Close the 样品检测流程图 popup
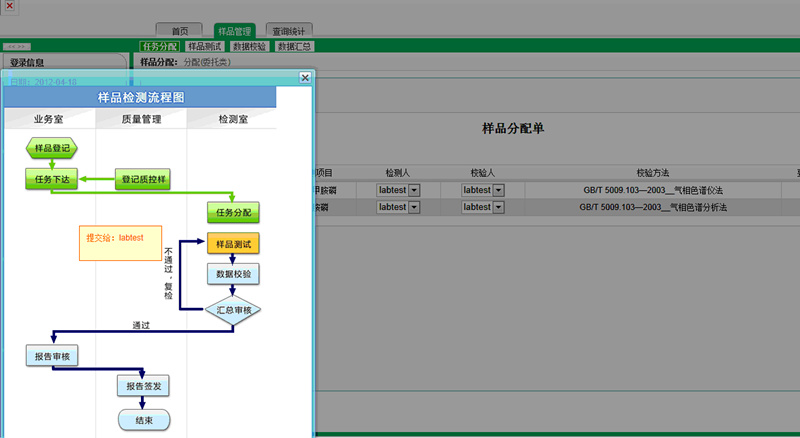Image resolution: width=800 pixels, height=438 pixels. tap(306, 77)
